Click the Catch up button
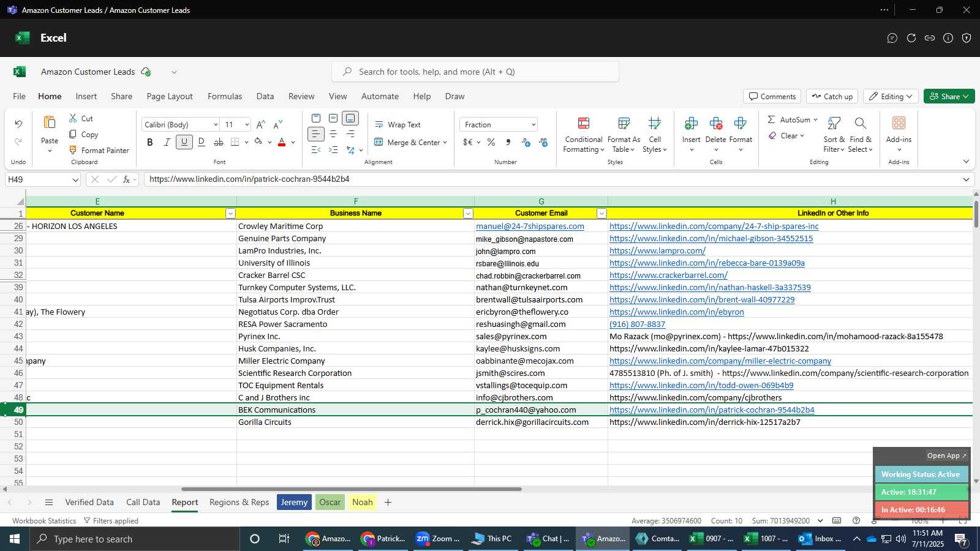The width and height of the screenshot is (980, 551). click(x=832, y=96)
